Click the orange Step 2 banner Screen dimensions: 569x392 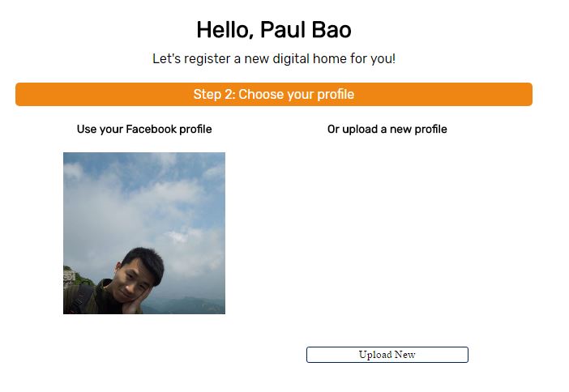click(x=274, y=94)
